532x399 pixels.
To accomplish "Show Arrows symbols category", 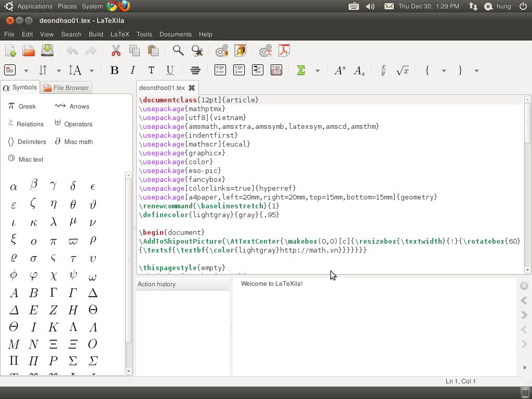I will 72,106.
